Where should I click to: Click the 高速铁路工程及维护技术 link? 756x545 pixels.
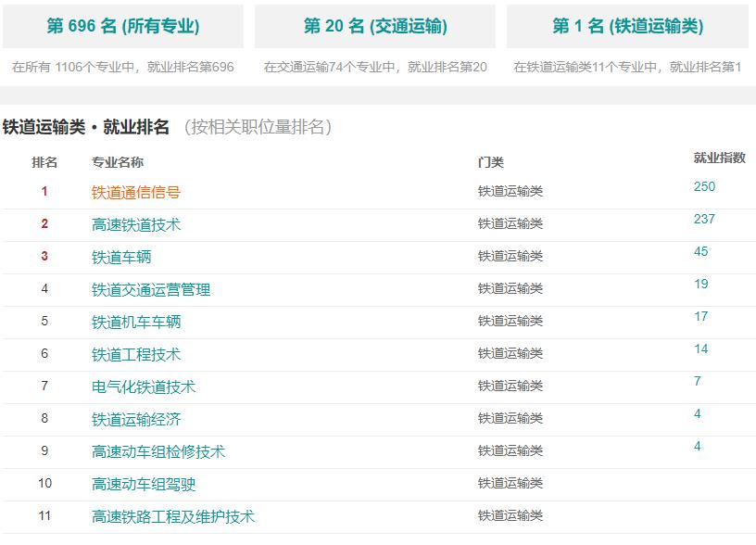tap(172, 517)
